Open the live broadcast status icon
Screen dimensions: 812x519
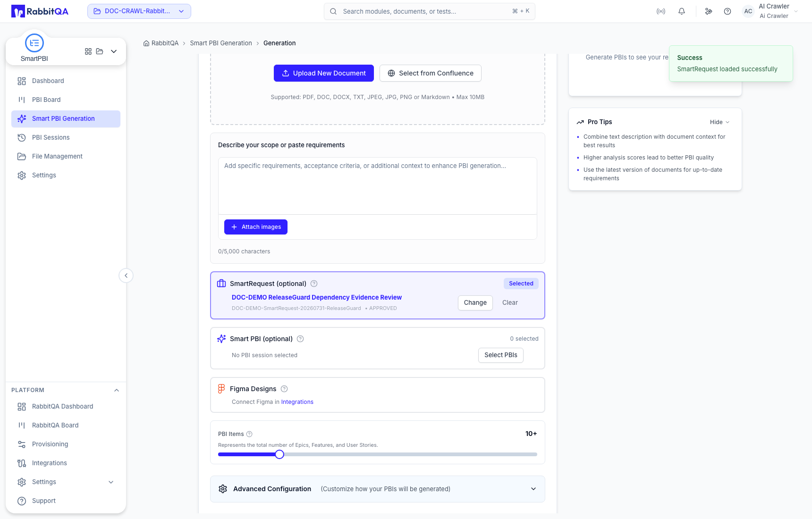[661, 11]
